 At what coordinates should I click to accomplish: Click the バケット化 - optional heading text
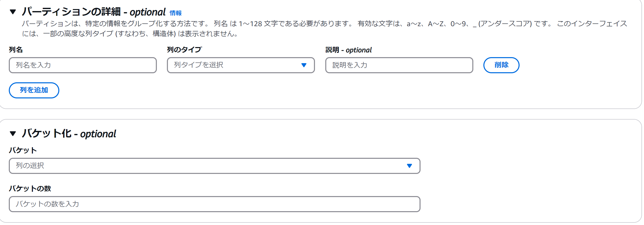click(69, 133)
